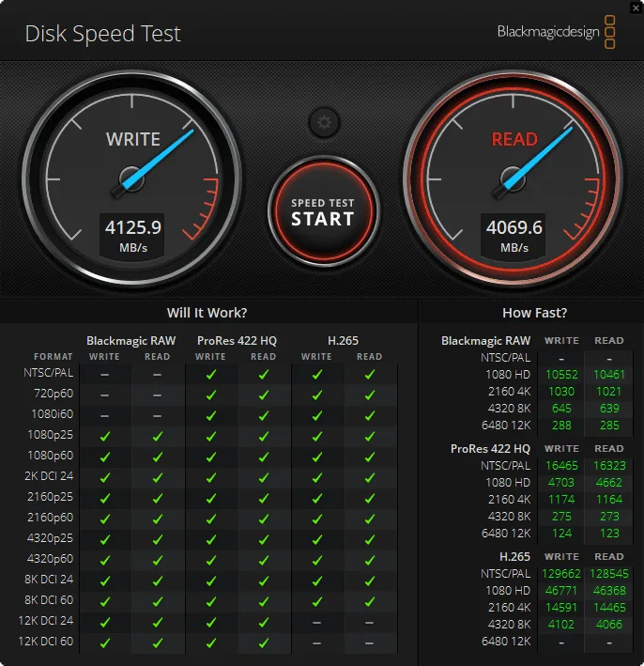Click ProRes read checkmark for 2160p60
This screenshot has height=666, width=644.
point(264,519)
